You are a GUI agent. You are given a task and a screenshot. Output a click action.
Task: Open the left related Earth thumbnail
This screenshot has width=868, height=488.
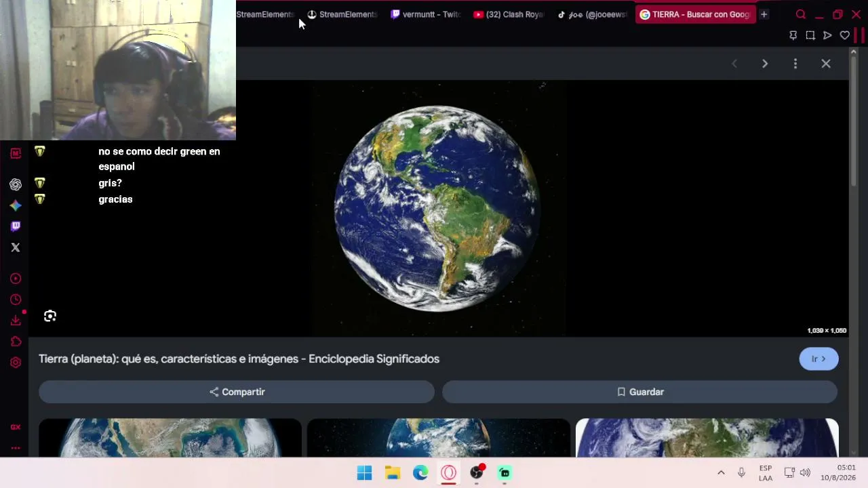(170, 437)
